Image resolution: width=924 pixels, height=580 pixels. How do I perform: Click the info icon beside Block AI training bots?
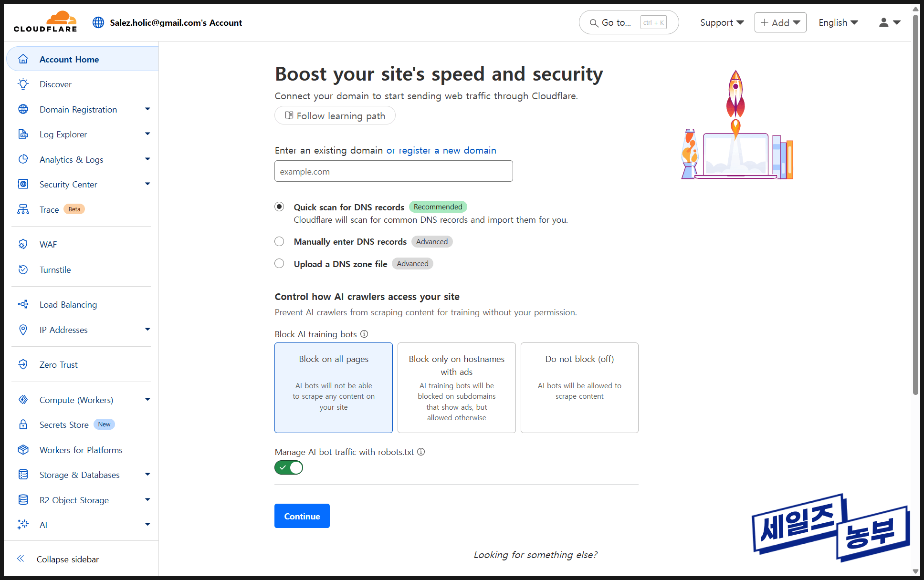pos(364,334)
